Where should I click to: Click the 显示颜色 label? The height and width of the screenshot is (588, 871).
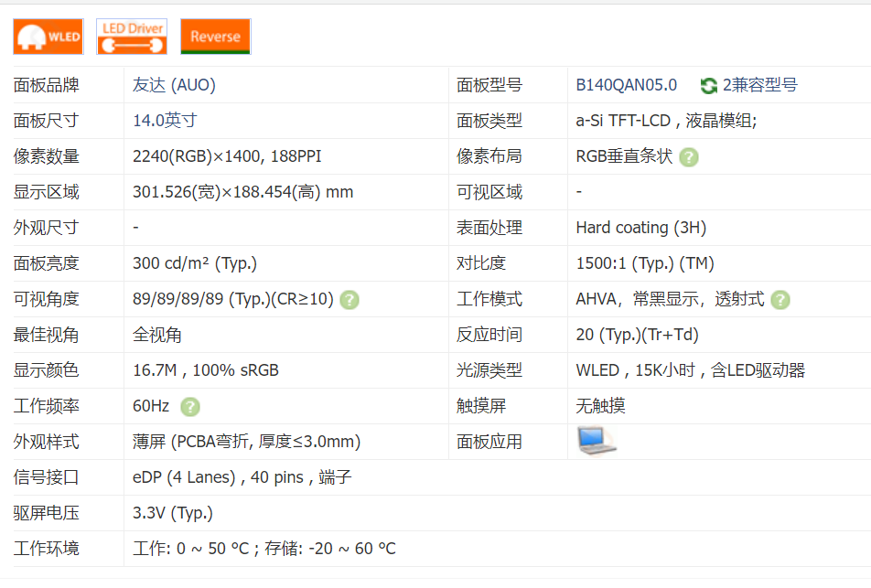pyautogui.click(x=46, y=370)
